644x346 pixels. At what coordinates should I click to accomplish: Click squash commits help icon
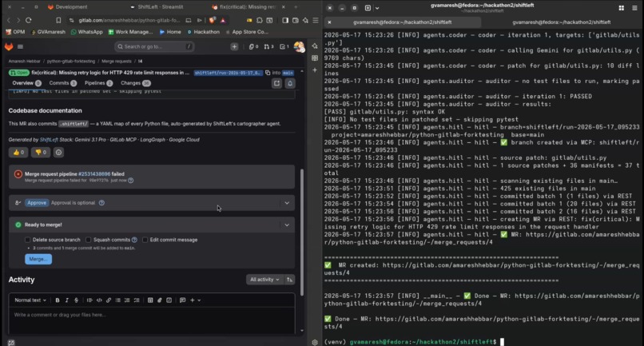point(134,240)
